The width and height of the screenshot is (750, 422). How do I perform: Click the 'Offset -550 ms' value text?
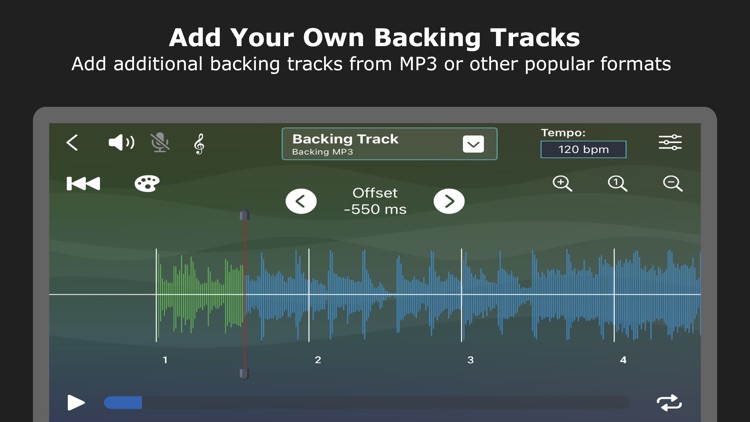[x=375, y=201]
